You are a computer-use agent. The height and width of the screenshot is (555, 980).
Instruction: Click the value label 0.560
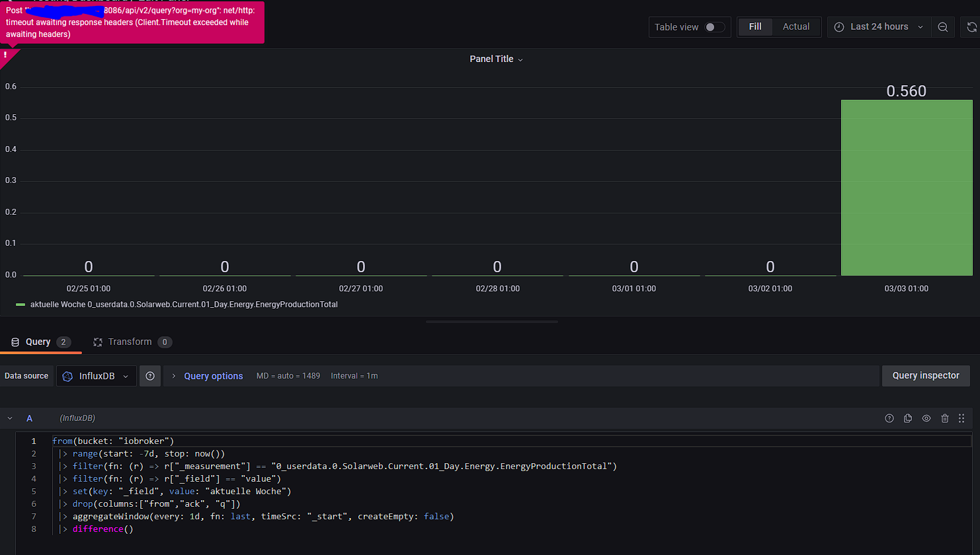(x=907, y=91)
